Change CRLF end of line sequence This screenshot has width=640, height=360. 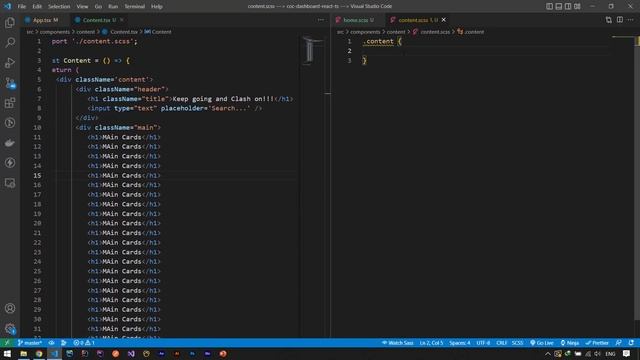(x=501, y=343)
